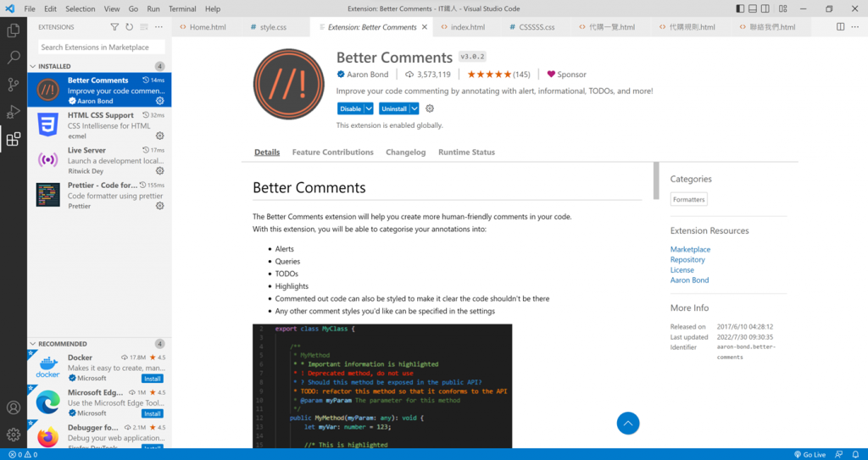Open the Explorer view in activity bar

coord(14,30)
